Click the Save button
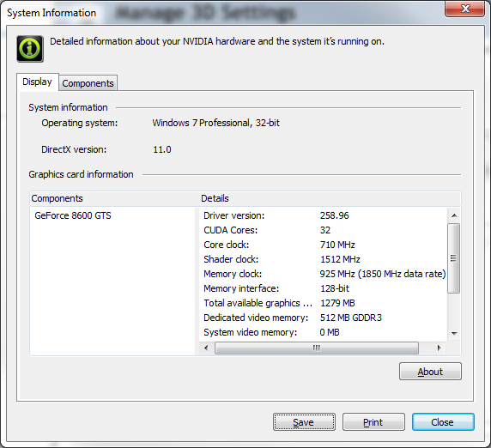This screenshot has height=448, width=491. [304, 422]
